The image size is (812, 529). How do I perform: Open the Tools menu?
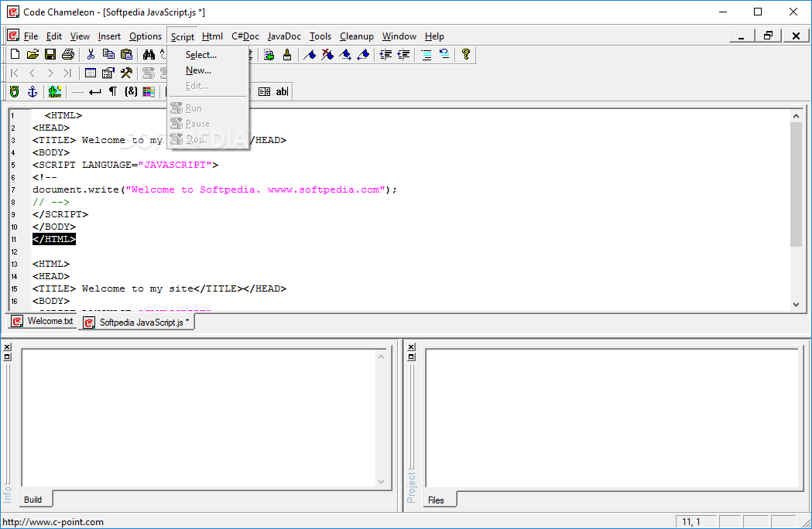(x=320, y=36)
